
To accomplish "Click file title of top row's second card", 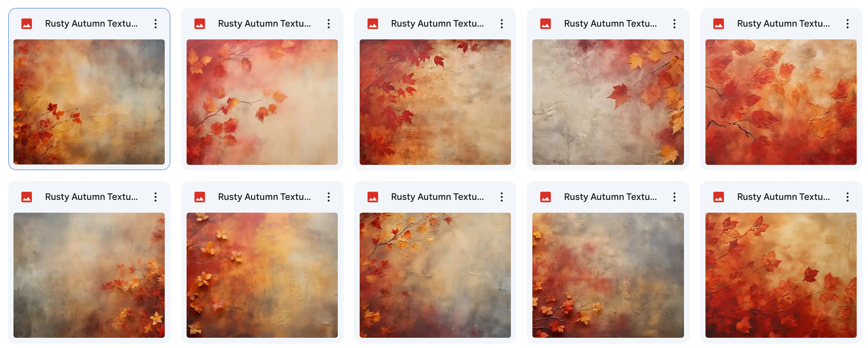I will [x=264, y=24].
